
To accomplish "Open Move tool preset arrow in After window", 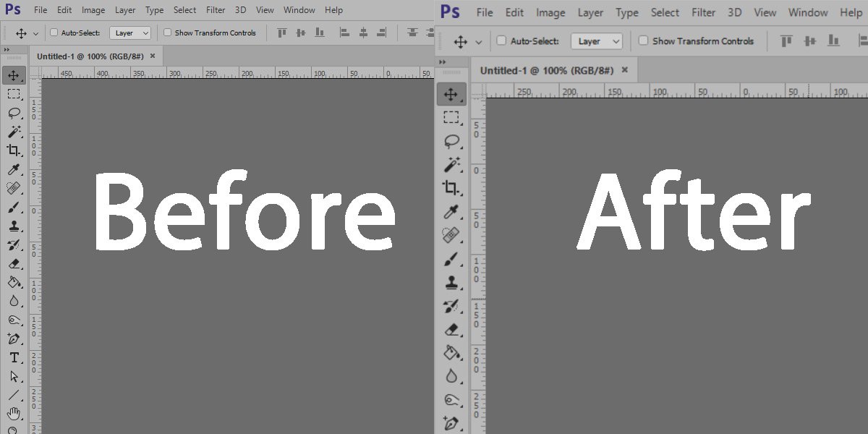I will [x=478, y=42].
